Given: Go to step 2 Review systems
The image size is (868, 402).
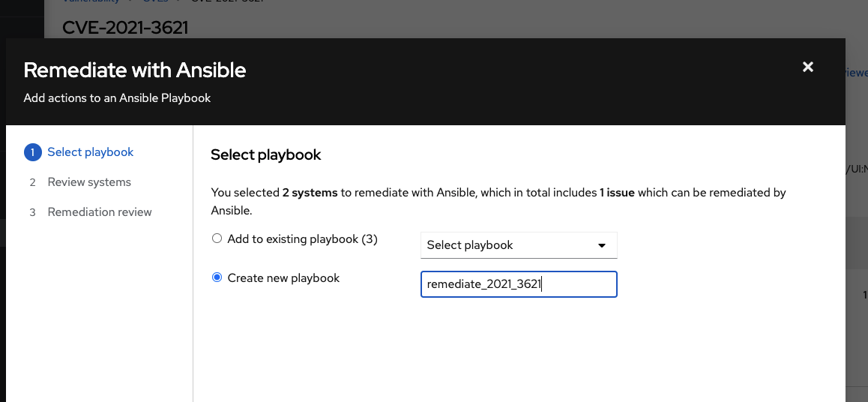Looking at the screenshot, I should (x=80, y=182).
